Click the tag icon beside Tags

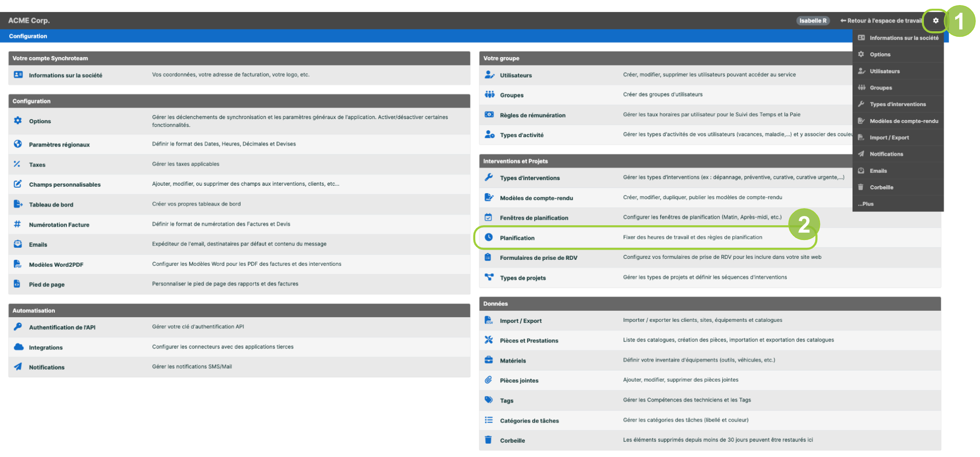click(x=489, y=400)
